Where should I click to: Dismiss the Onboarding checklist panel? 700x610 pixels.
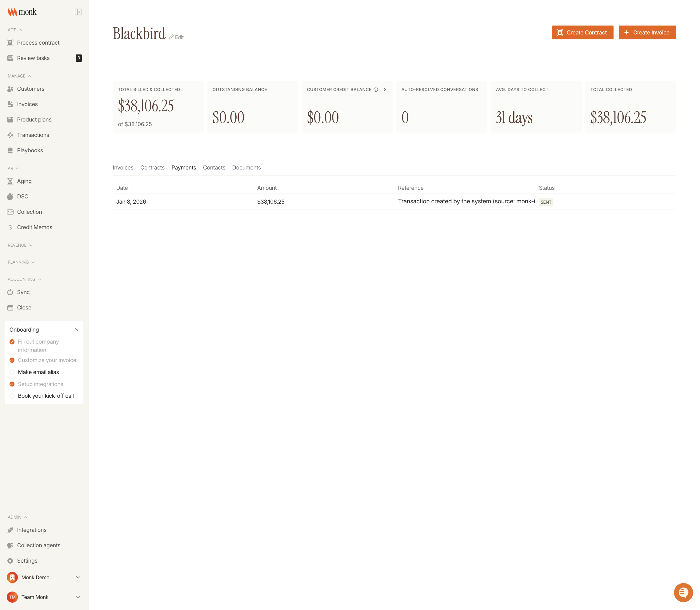pyautogui.click(x=77, y=330)
